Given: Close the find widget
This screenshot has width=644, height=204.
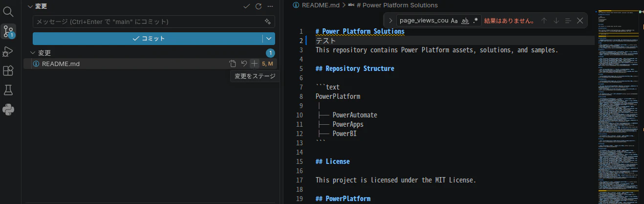Looking at the screenshot, I should (580, 21).
